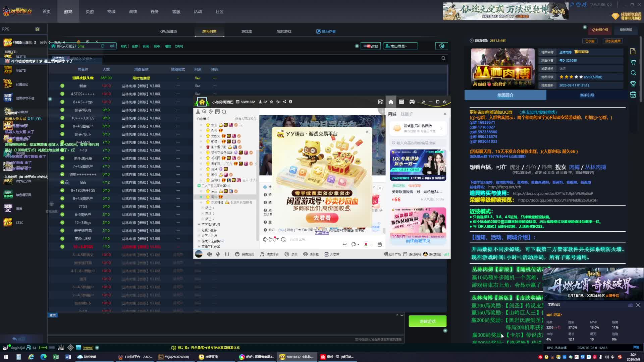Click the YY microphone icon
Image resolution: width=644 pixels, height=362 pixels.
[218, 254]
